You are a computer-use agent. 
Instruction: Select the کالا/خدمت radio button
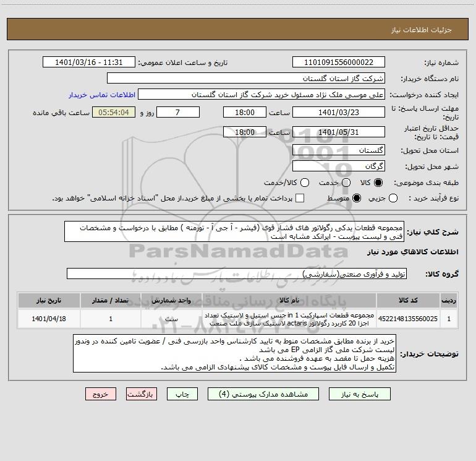[305, 183]
